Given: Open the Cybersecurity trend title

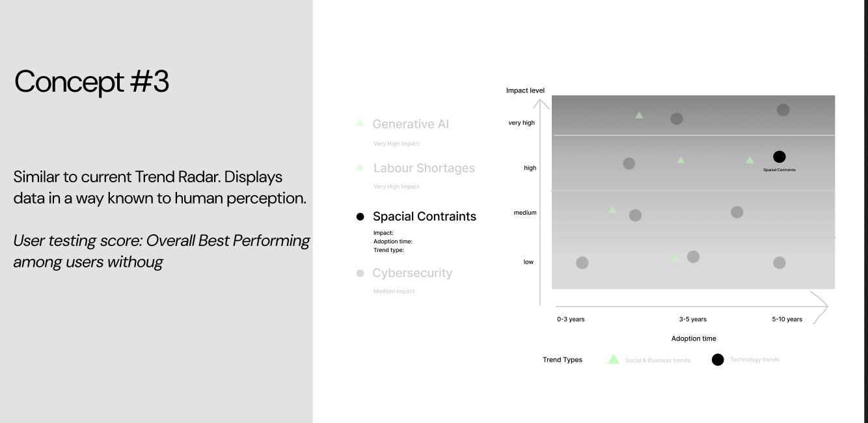Looking at the screenshot, I should (x=412, y=273).
